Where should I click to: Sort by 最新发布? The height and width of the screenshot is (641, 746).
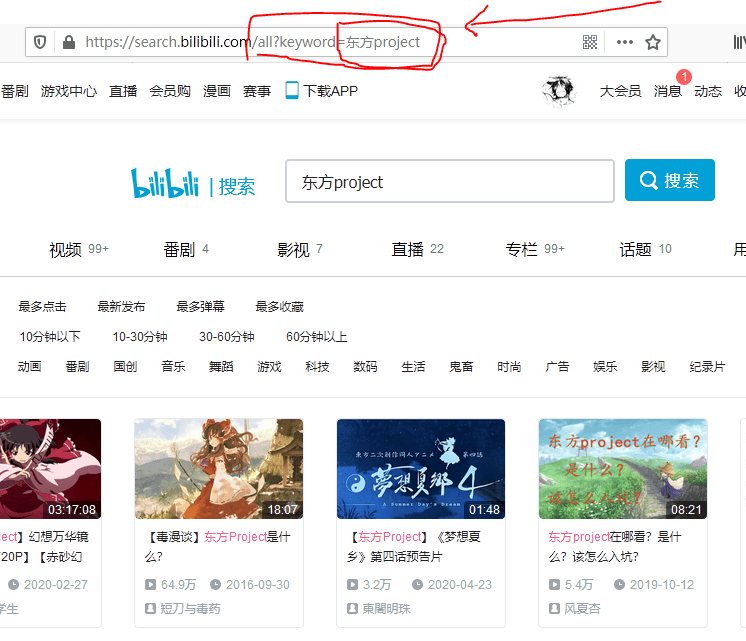[x=121, y=306]
